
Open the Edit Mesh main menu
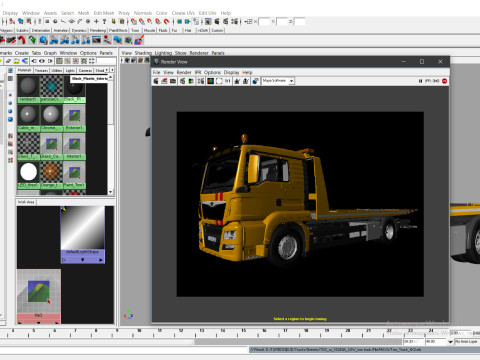point(104,13)
